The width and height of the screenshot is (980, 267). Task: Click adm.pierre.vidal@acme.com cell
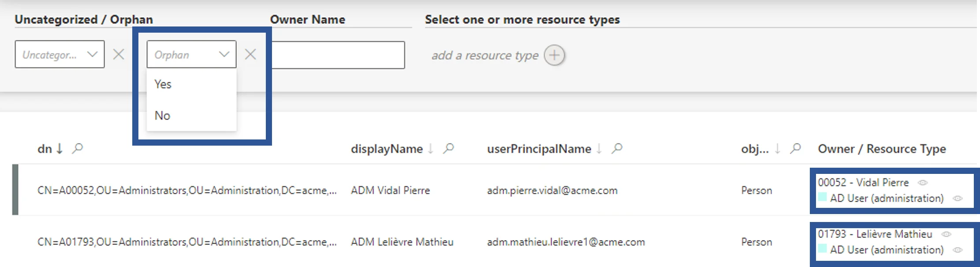coord(552,190)
